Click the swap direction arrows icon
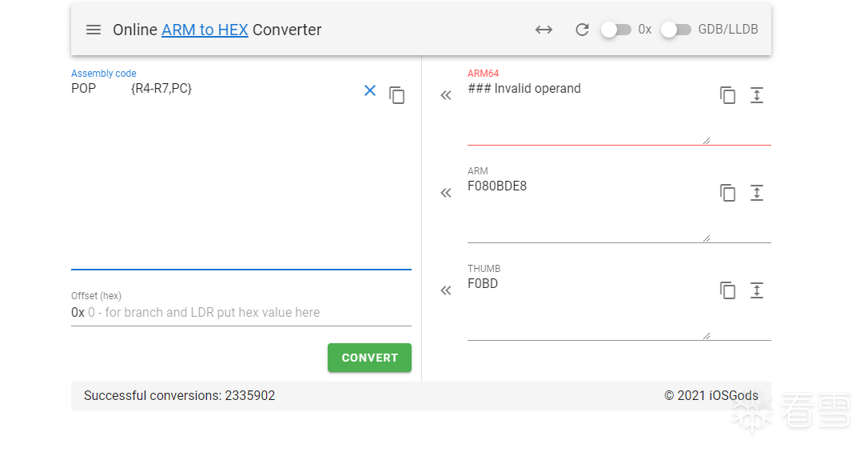 (543, 30)
